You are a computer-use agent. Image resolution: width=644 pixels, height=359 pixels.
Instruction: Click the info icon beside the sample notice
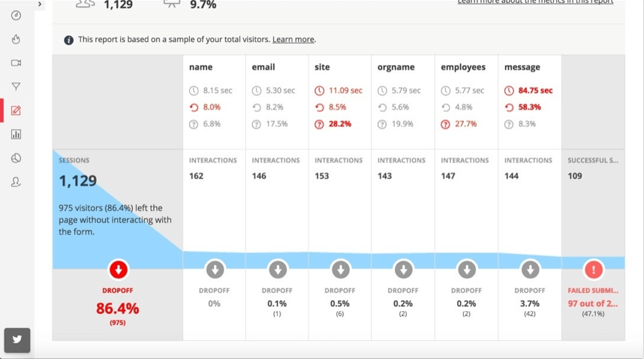tap(68, 41)
